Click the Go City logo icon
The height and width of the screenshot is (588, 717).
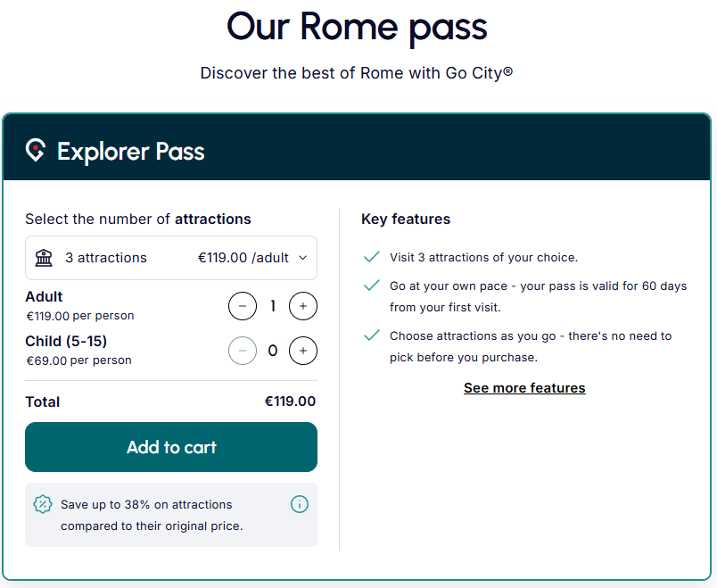(x=36, y=150)
